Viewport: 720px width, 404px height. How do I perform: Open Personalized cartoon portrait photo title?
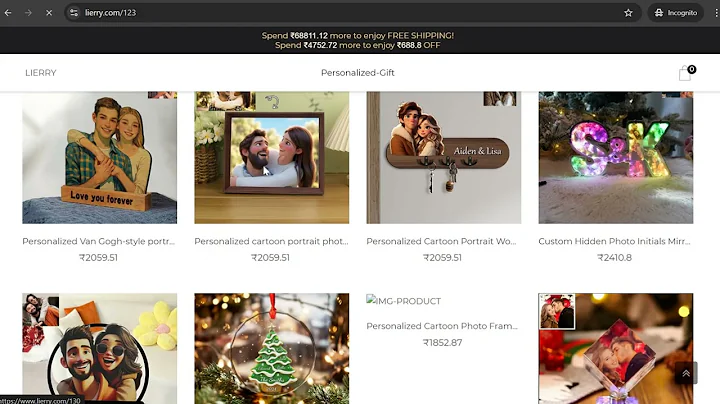pos(271,241)
